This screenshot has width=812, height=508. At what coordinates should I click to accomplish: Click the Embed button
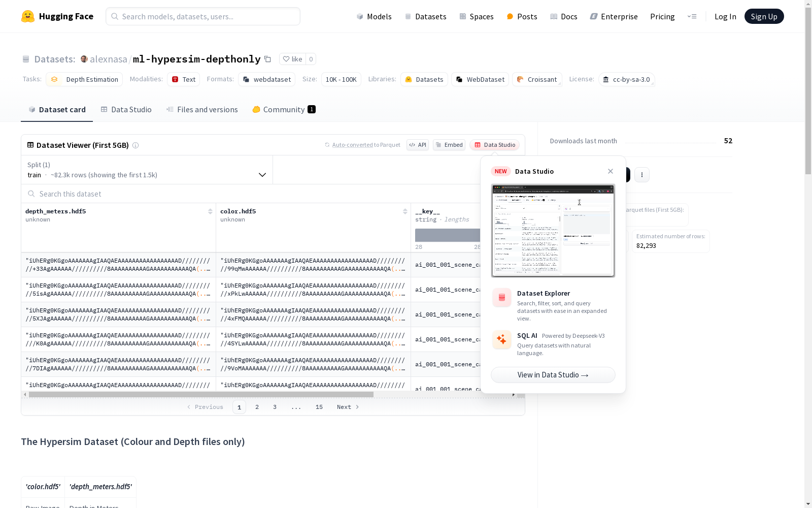tap(449, 145)
